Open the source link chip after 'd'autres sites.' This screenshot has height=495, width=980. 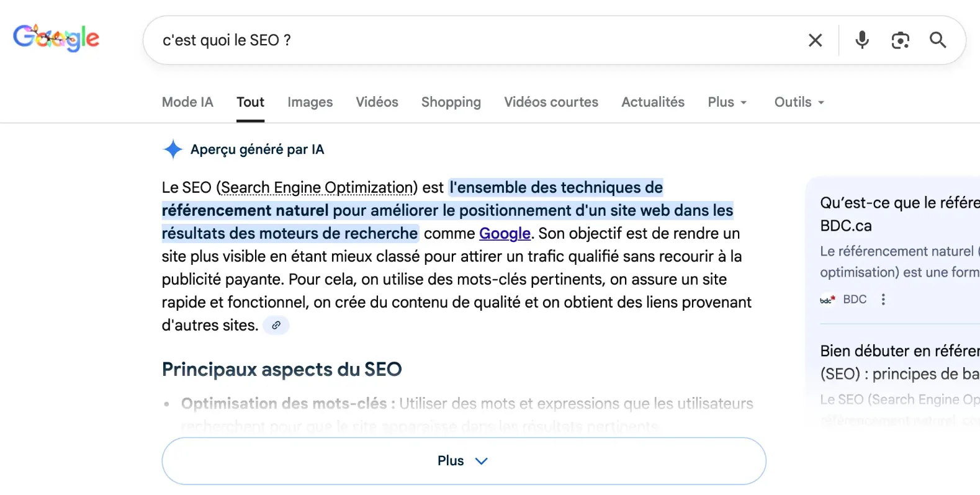pyautogui.click(x=276, y=325)
